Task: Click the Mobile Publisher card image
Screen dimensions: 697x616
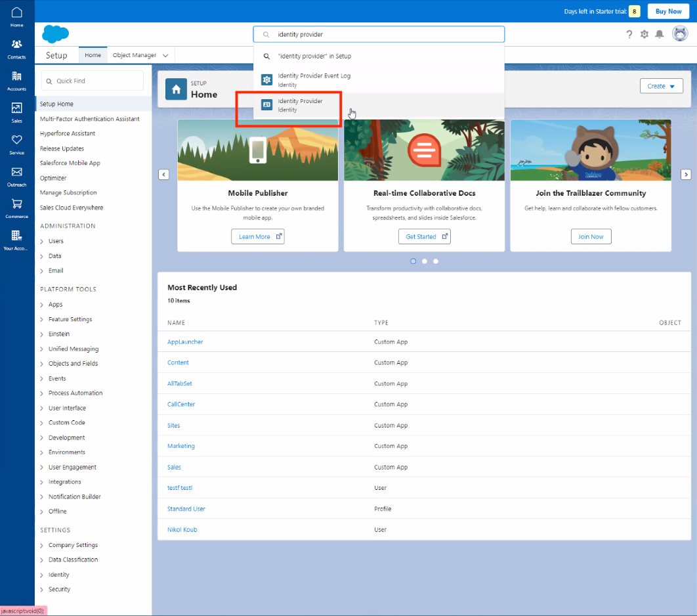Action: [258, 150]
